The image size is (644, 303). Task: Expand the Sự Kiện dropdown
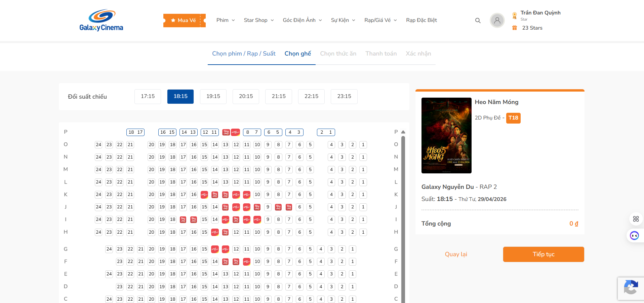click(343, 20)
